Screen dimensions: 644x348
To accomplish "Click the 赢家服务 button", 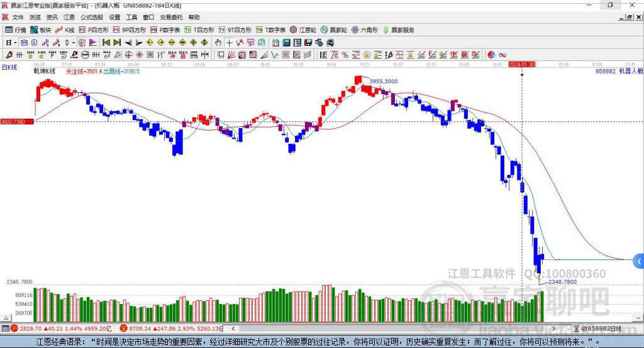I will pyautogui.click(x=399, y=30).
